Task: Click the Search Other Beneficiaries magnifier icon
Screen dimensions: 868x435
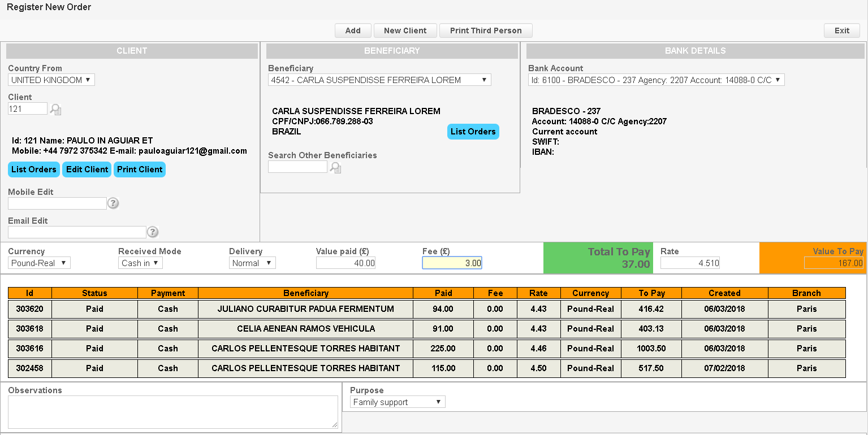Action: (x=335, y=167)
